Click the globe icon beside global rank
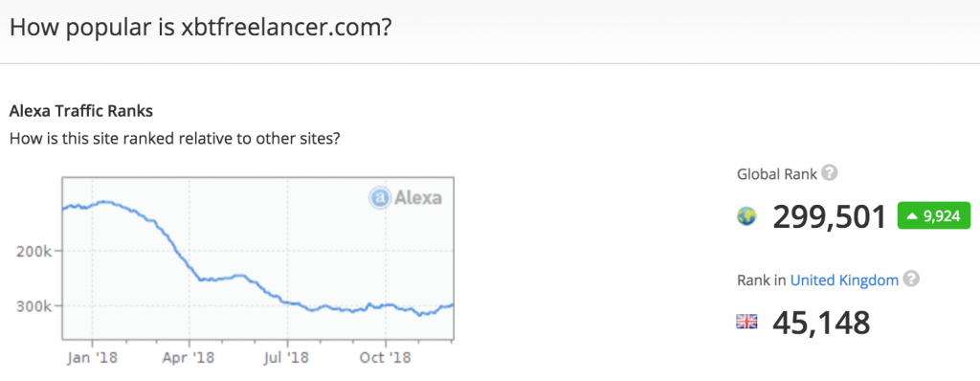 click(746, 217)
